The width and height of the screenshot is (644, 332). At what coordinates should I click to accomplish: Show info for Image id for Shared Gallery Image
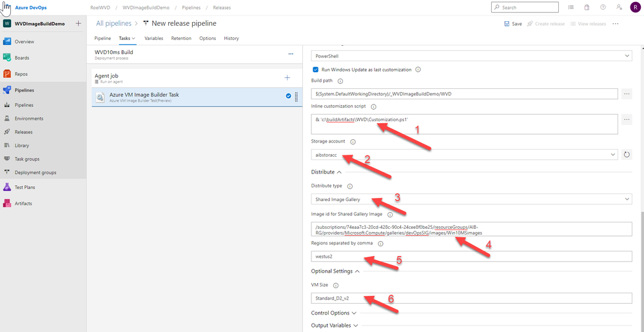[x=390, y=215]
